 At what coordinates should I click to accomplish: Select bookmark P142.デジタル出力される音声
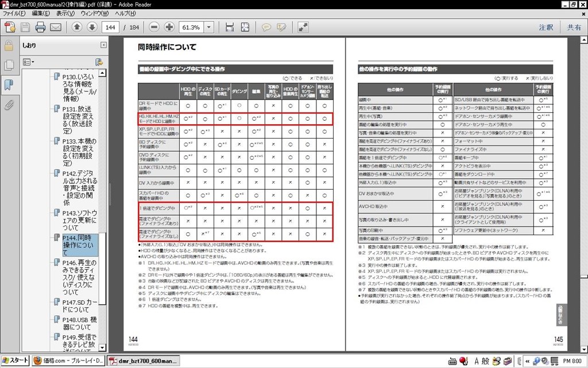pos(79,188)
